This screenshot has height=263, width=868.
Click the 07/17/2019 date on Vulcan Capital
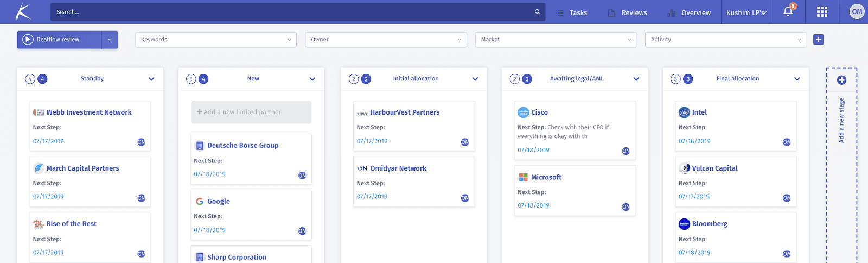click(x=694, y=197)
